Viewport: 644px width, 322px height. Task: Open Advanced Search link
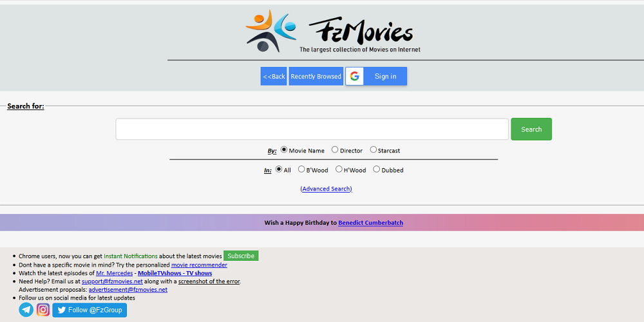tap(326, 189)
